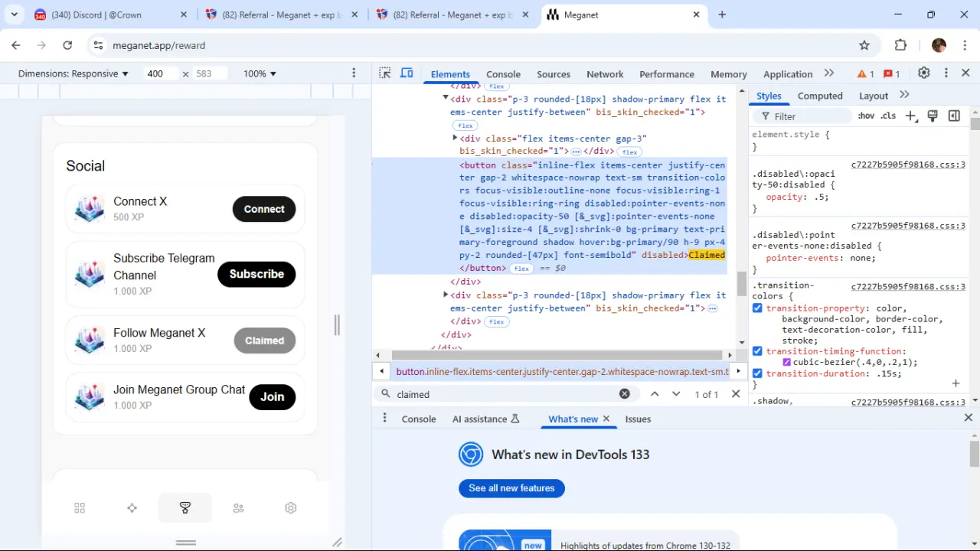The width and height of the screenshot is (980, 551).
Task: Open the 100% zoom dropdown
Action: pos(260,73)
